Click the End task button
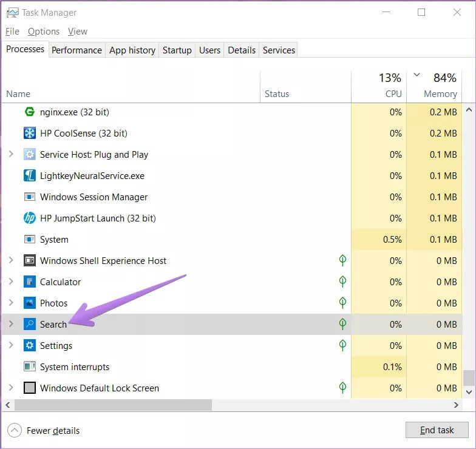This screenshot has height=449, width=476. point(437,430)
